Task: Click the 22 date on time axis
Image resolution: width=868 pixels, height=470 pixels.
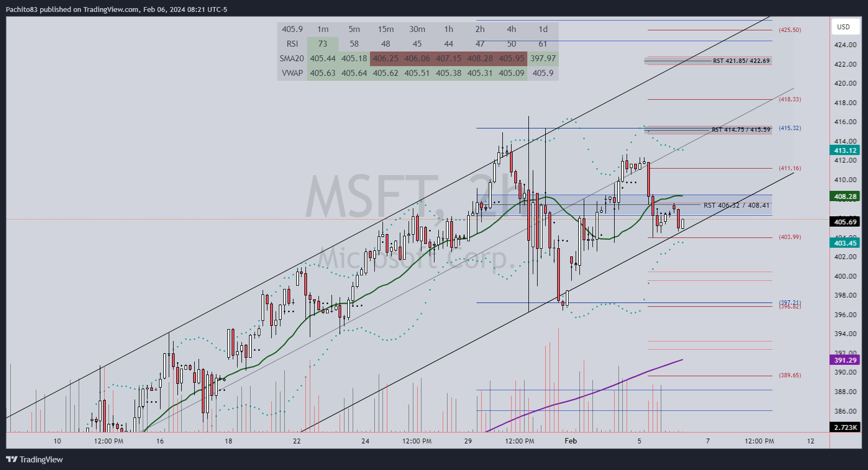Action: pos(297,441)
